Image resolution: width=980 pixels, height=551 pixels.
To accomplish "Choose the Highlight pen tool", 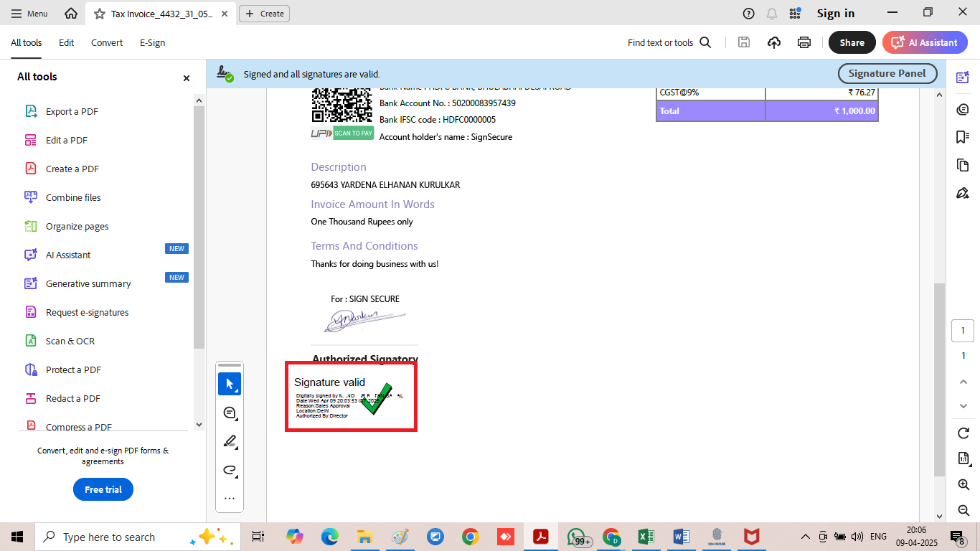I will pyautogui.click(x=230, y=441).
